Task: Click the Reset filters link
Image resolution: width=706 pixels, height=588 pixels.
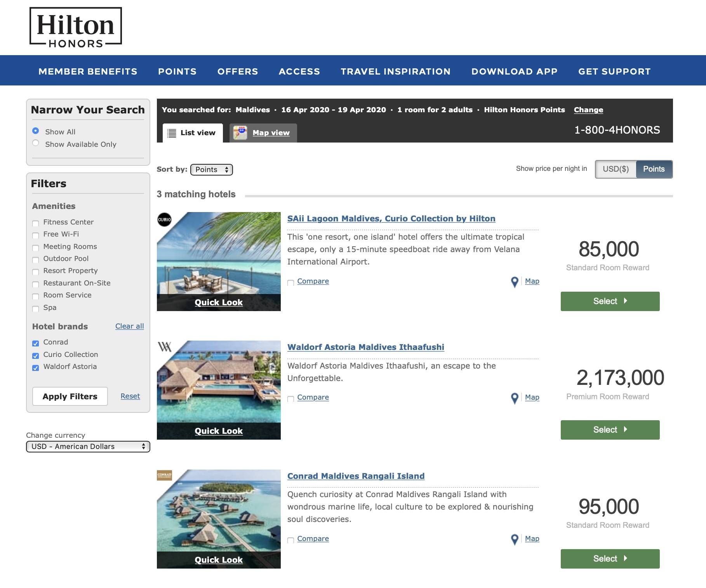Action: (130, 396)
